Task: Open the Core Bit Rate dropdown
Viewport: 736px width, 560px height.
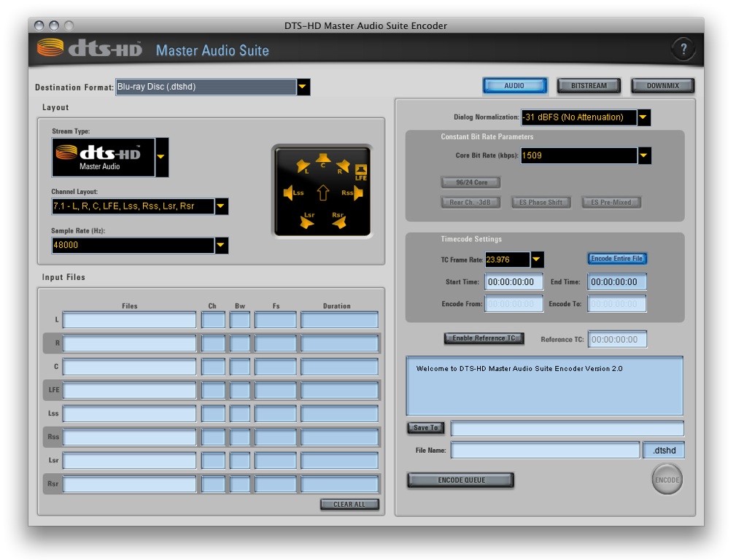Action: 644,155
